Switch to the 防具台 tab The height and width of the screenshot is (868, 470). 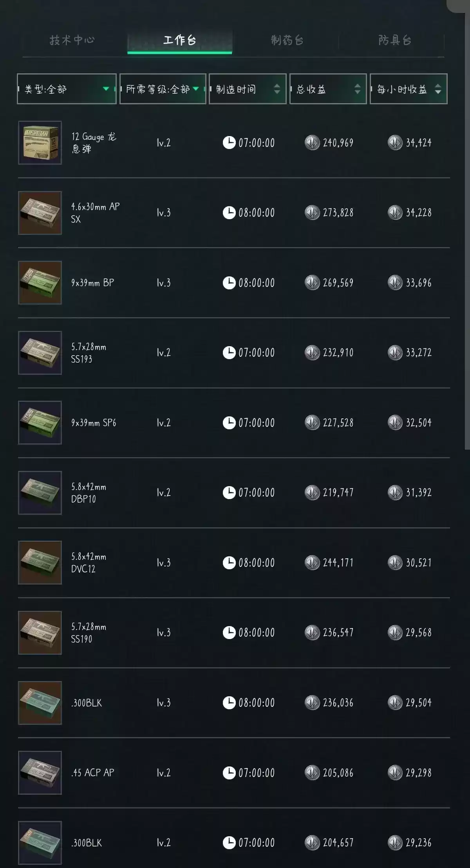coord(394,40)
